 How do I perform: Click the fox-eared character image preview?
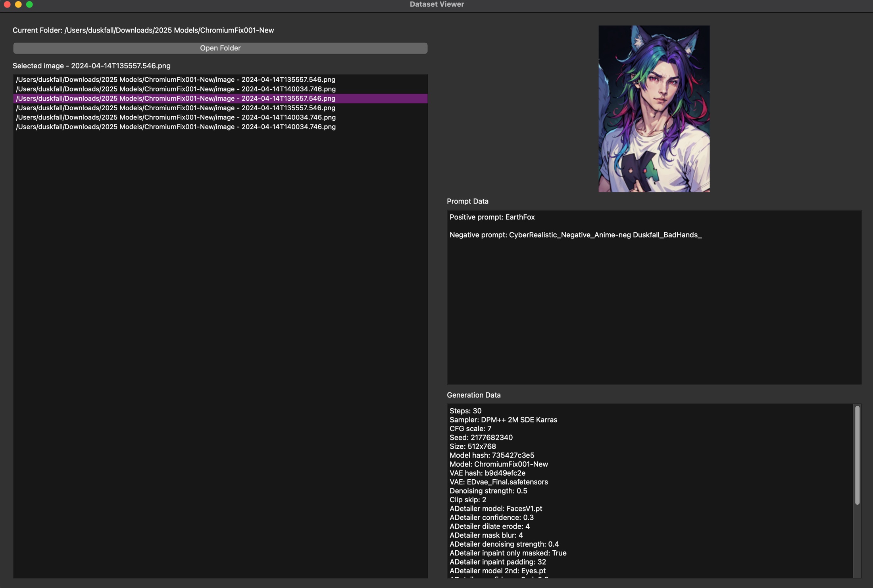coord(654,109)
